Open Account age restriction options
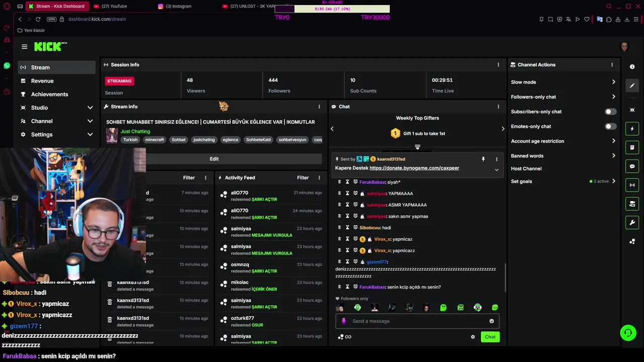644x362 pixels. 563,141
